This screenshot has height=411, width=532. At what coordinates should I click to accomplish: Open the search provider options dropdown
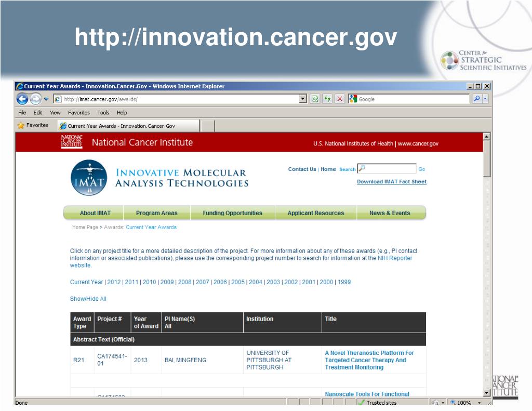485,99
